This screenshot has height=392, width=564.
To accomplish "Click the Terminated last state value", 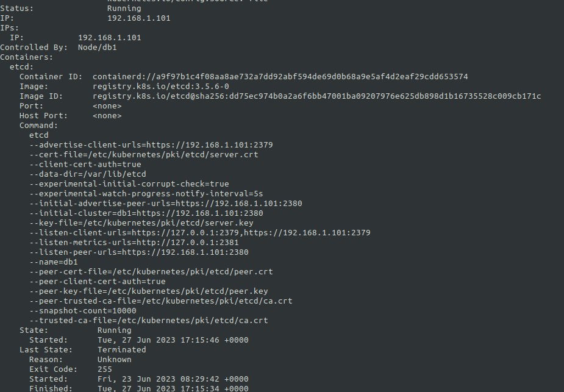I will pyautogui.click(x=121, y=350).
